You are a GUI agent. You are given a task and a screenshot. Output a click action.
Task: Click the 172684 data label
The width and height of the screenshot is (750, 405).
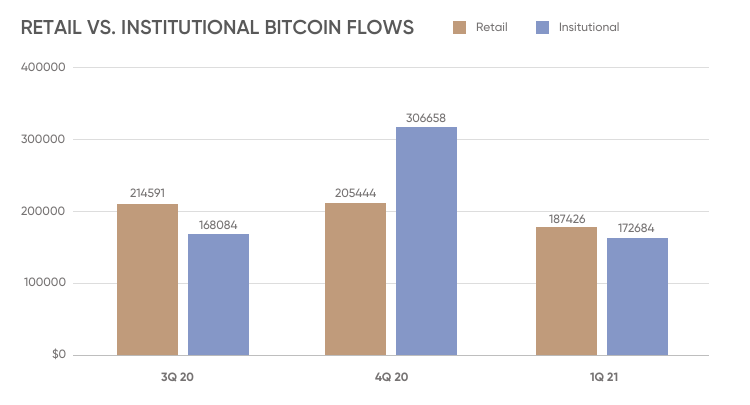(637, 228)
